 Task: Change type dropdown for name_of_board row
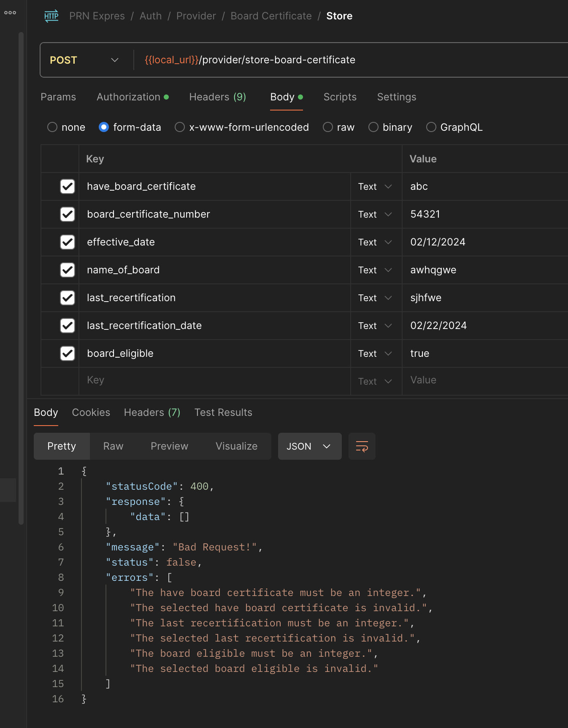click(375, 270)
